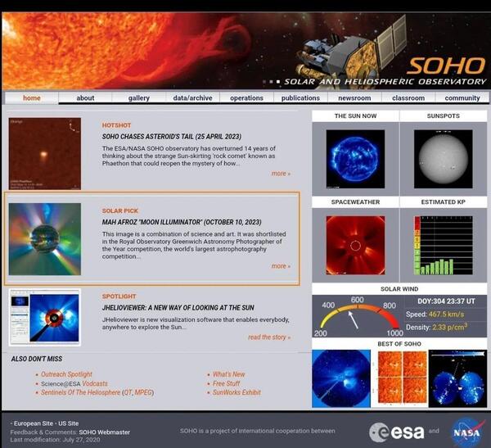The image size is (491, 448).
Task: Open Mah Afroz Moon Illuminator headline
Action: 182,222
